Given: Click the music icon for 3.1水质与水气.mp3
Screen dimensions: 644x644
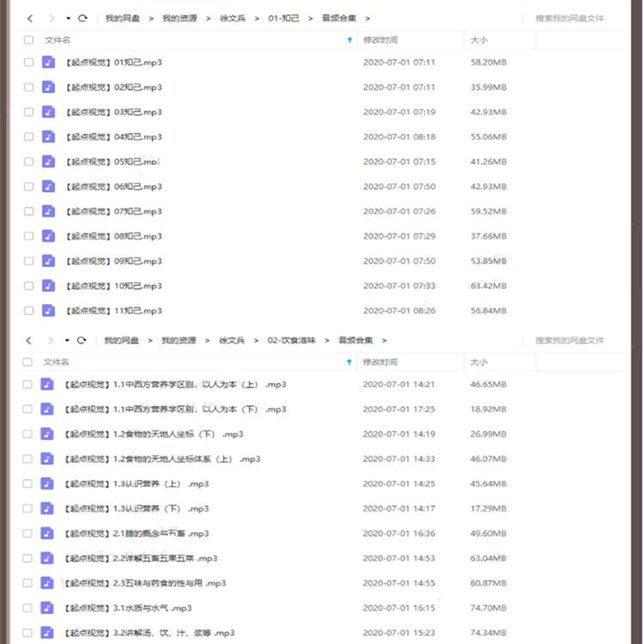Looking at the screenshot, I should (x=49, y=608).
